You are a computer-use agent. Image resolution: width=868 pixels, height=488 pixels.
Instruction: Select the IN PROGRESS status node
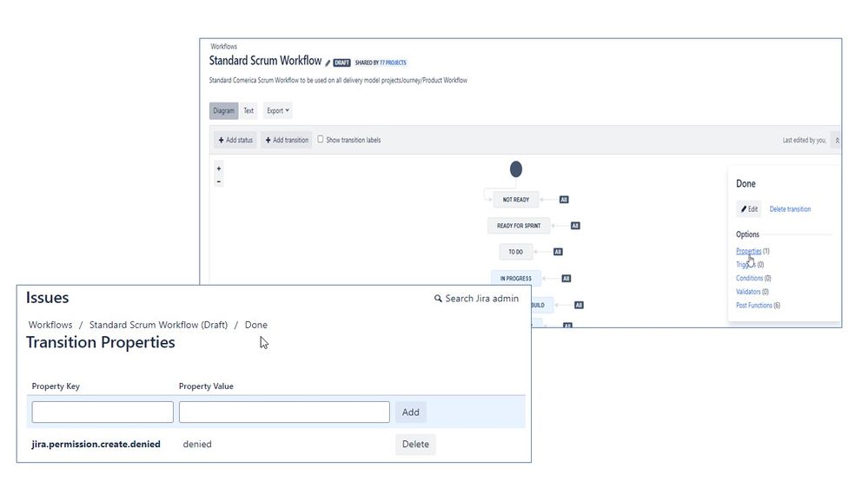point(516,279)
